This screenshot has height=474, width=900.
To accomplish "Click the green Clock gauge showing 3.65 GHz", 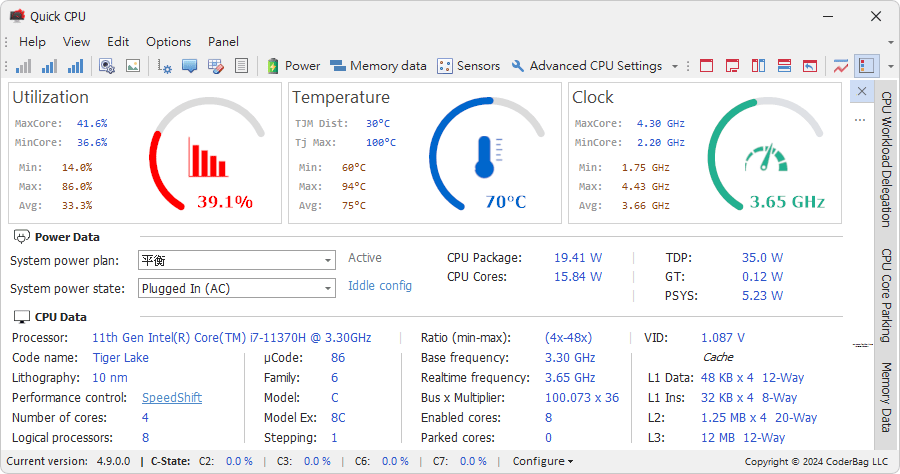I will [x=766, y=154].
